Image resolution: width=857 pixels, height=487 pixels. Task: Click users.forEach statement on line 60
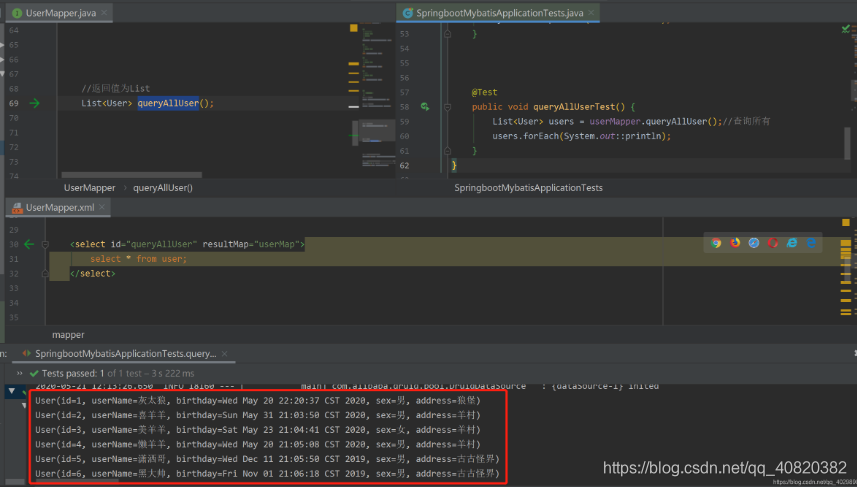click(582, 136)
